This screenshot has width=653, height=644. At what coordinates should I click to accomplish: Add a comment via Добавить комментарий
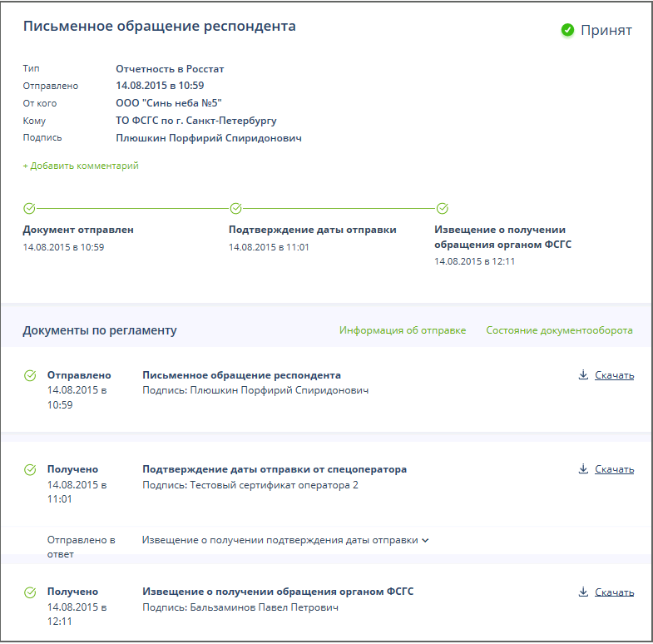point(81,166)
